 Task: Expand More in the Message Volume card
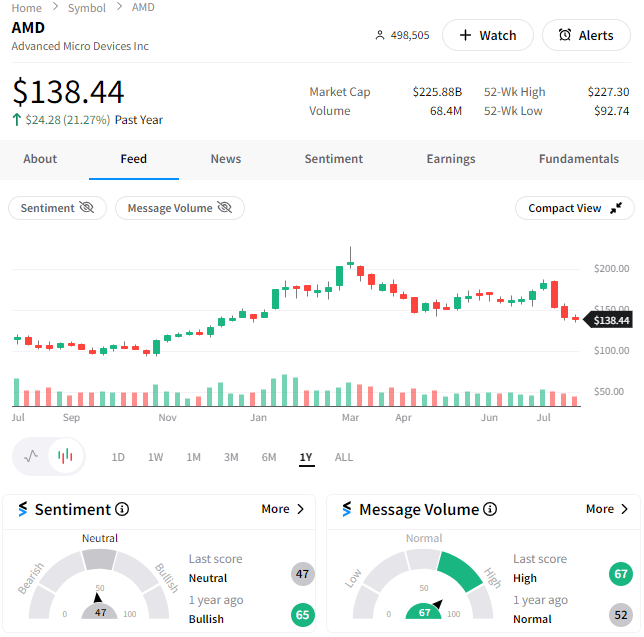(x=607, y=509)
